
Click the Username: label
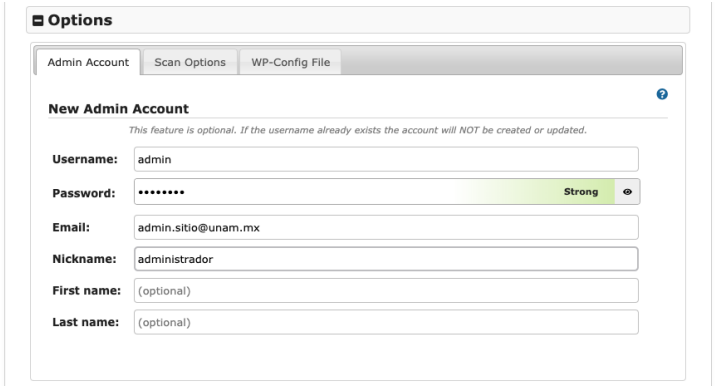pos(85,159)
